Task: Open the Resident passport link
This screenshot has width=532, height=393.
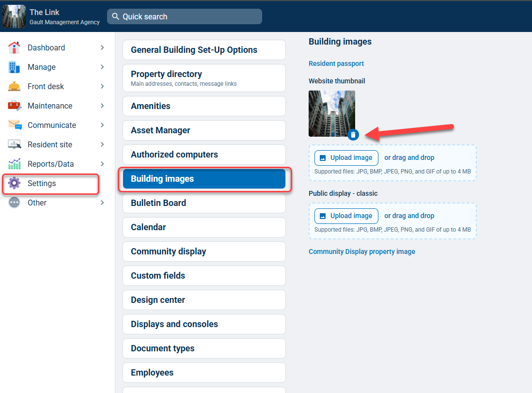Action: point(336,63)
